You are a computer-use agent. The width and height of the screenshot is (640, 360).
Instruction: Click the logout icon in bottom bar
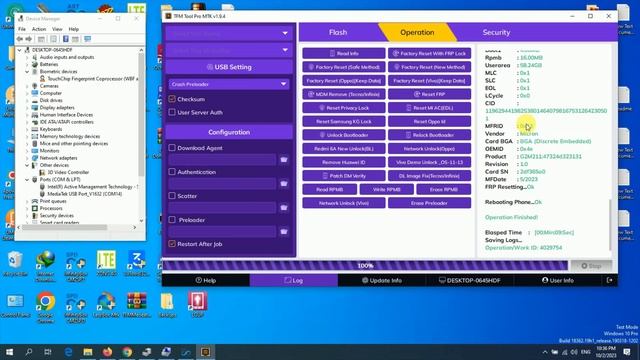point(609,280)
